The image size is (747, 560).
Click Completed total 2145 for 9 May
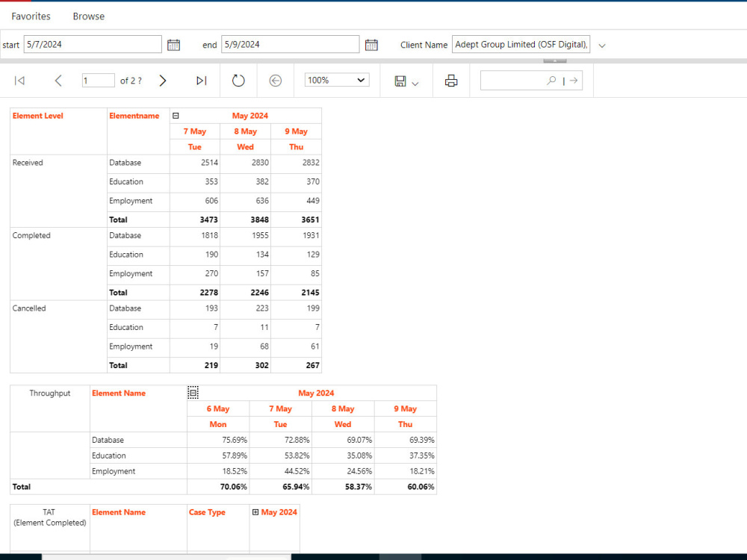[311, 293]
